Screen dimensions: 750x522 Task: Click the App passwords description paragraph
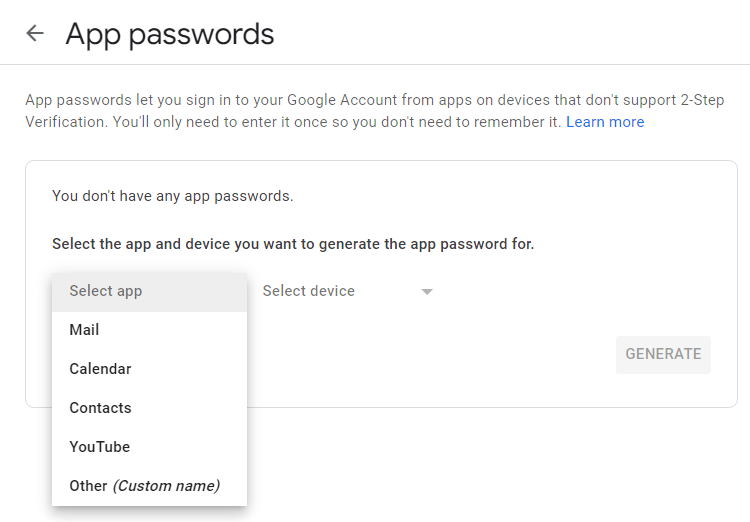point(375,111)
